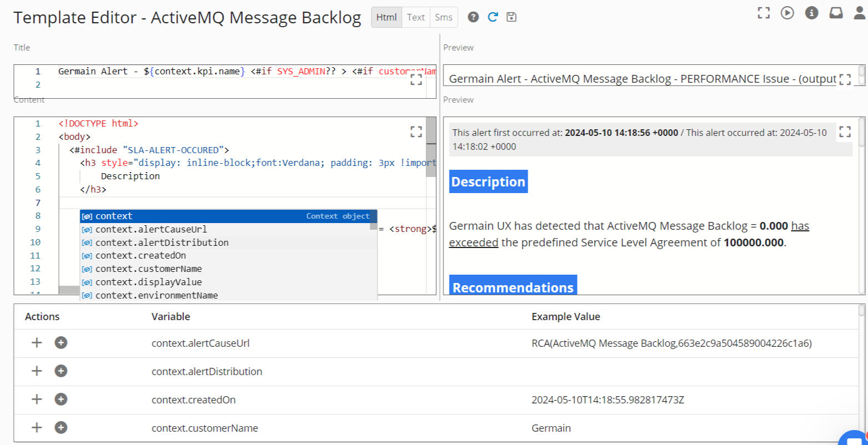Switch to the Text tab

tap(416, 17)
